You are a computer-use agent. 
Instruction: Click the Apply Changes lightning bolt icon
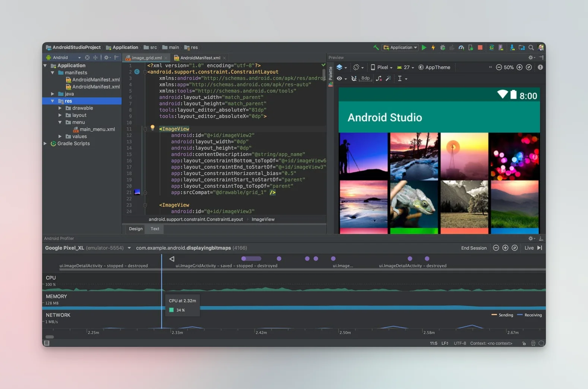coord(433,47)
